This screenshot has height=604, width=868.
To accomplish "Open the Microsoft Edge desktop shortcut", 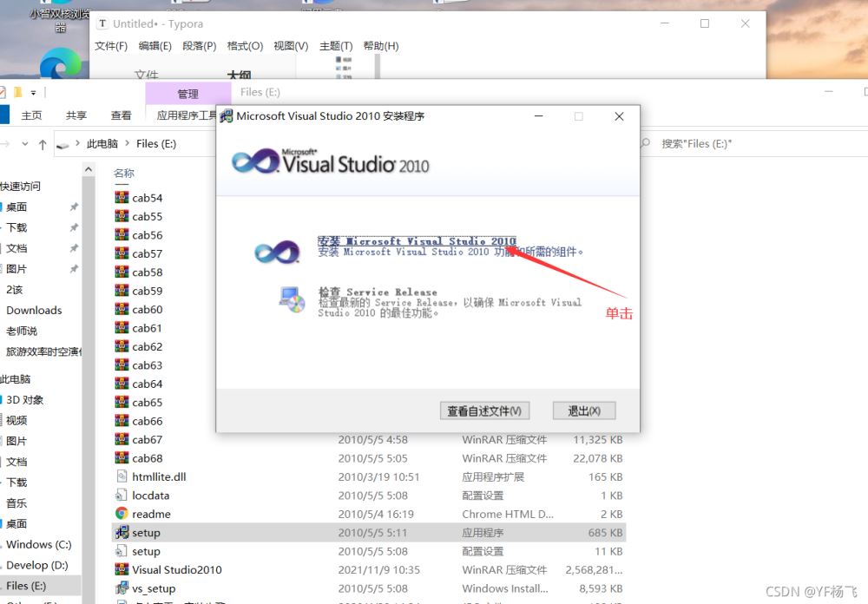I will pos(61,63).
